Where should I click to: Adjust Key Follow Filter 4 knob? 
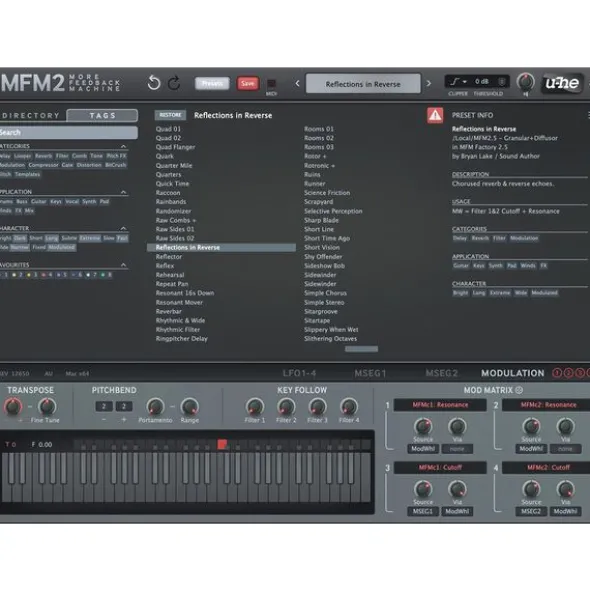pos(349,407)
